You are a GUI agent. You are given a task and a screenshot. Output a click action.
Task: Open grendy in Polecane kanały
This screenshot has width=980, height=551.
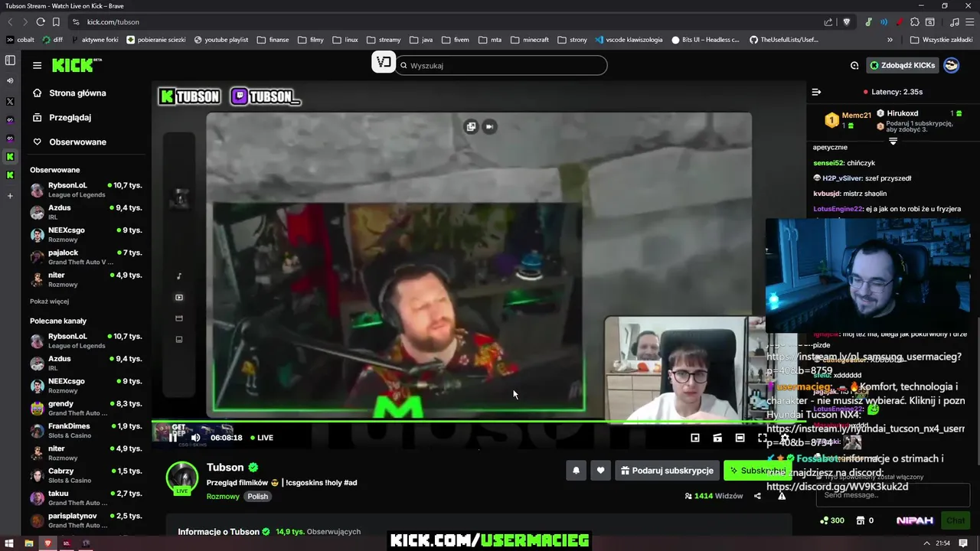(x=87, y=408)
